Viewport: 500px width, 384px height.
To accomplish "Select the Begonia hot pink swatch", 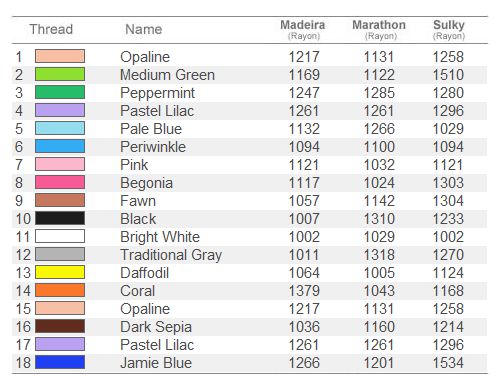I will [60, 182].
